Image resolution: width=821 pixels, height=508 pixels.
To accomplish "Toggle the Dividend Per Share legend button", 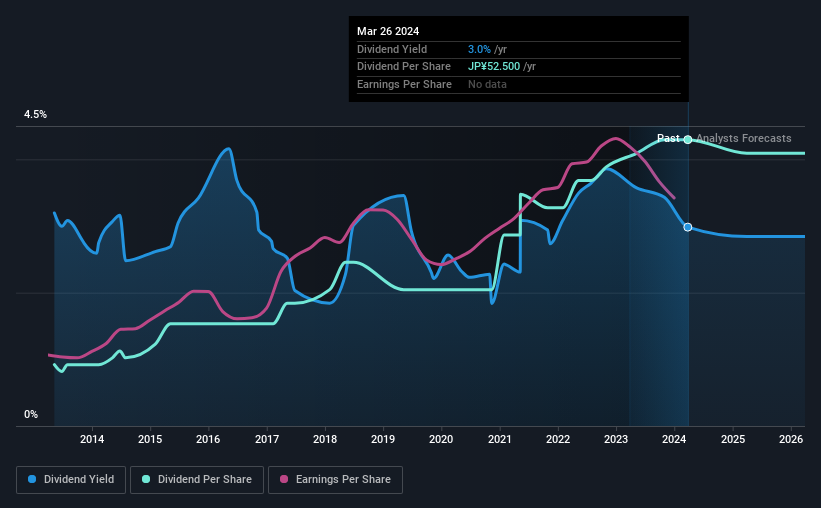I will [197, 480].
